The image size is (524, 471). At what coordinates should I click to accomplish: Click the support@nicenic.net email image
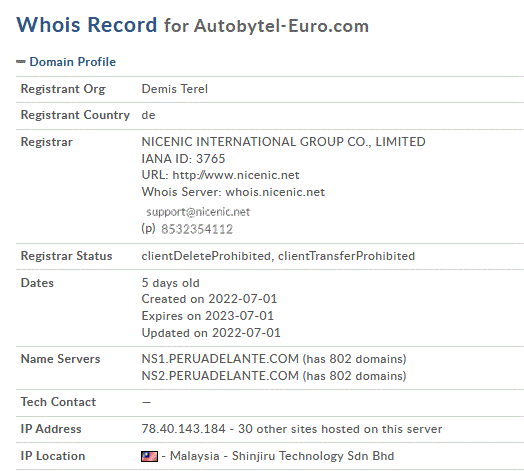[198, 212]
